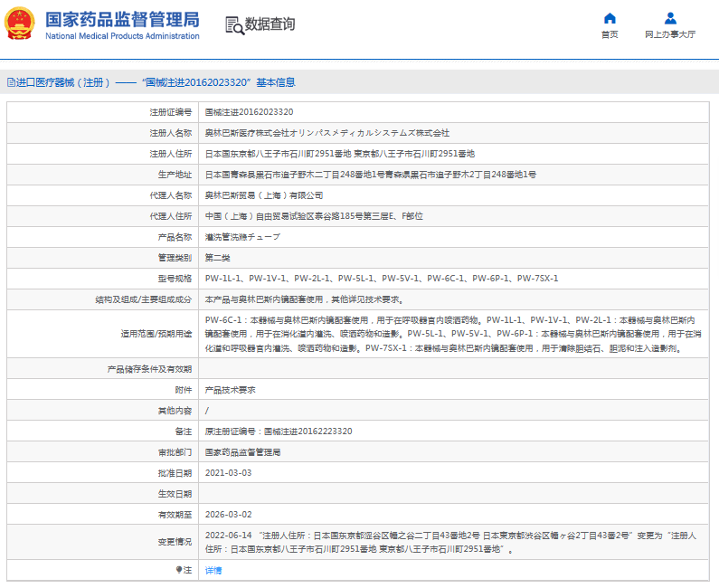Click the 产品储存条件及有效期 label

(x=149, y=369)
